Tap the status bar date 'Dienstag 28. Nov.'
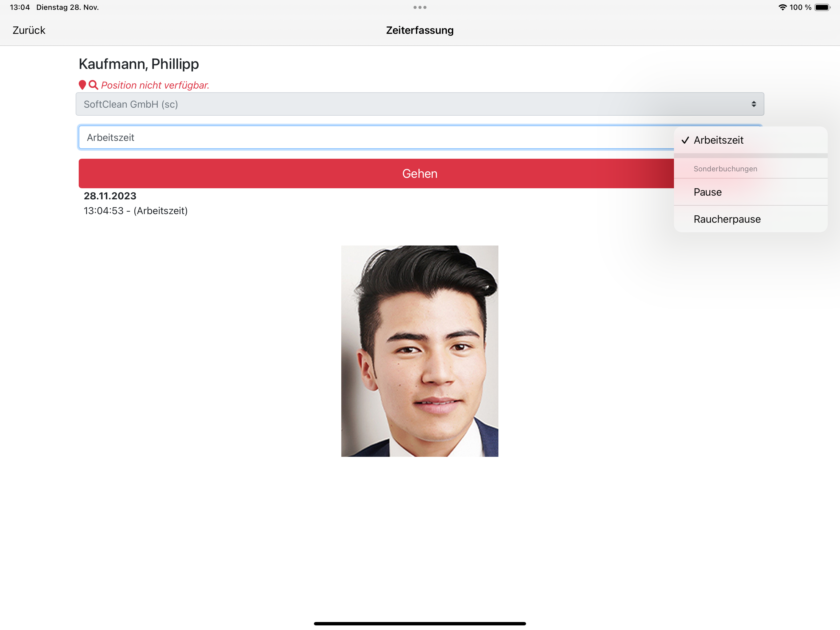This screenshot has height=630, width=840. pos(68,7)
